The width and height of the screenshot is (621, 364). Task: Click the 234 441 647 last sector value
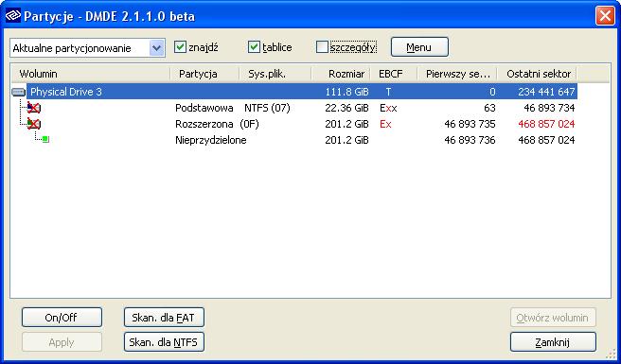point(546,92)
